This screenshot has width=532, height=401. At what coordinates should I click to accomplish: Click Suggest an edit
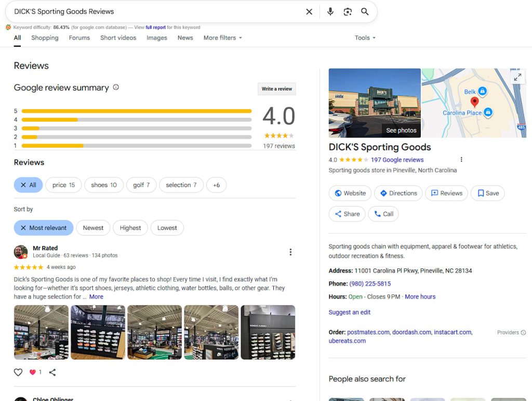[350, 312]
